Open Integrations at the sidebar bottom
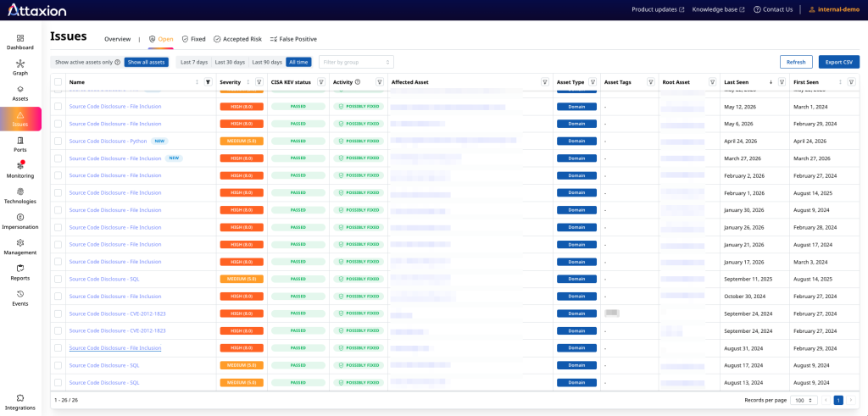The image size is (868, 416). (x=20, y=402)
